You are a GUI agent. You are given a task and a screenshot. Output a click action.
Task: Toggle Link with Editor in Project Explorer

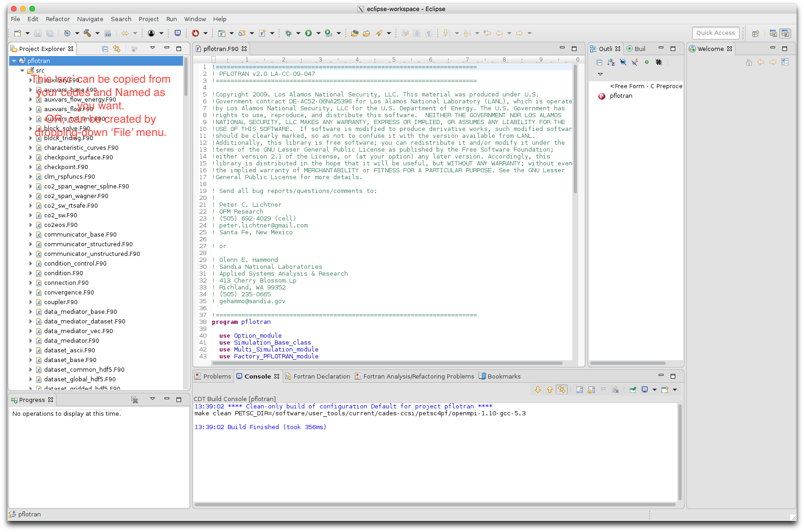pyautogui.click(x=117, y=49)
